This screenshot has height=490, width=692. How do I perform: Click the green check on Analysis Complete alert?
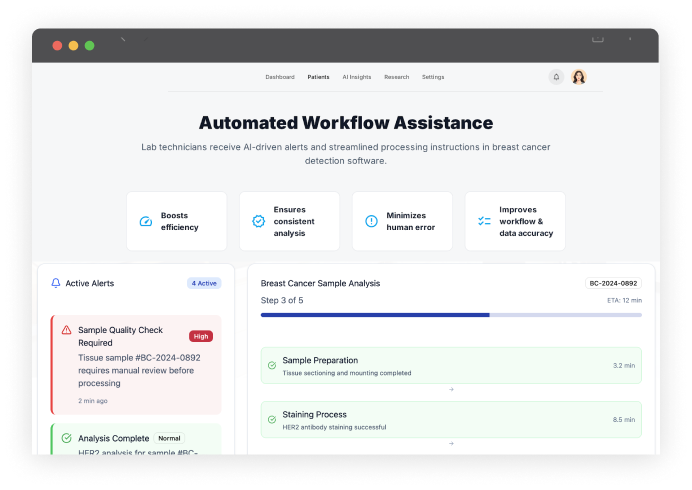66,438
